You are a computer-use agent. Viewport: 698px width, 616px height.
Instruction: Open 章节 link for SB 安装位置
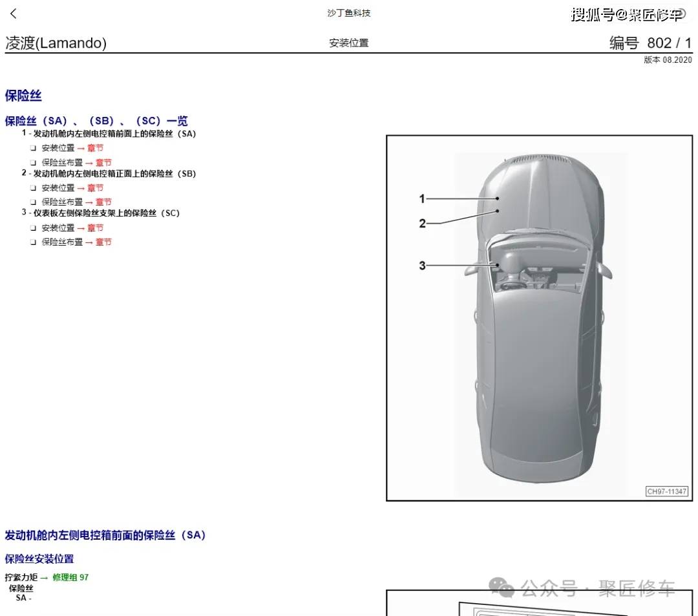95,188
